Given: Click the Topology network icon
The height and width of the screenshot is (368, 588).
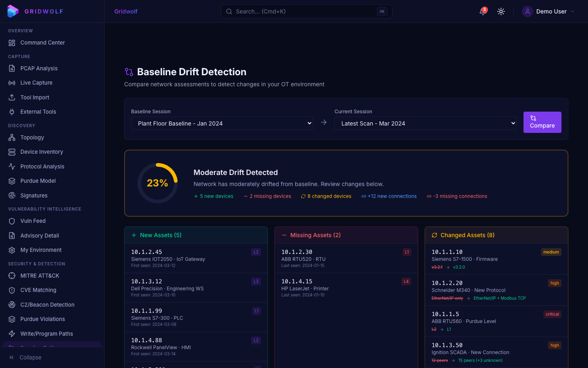Looking at the screenshot, I should [x=12, y=138].
